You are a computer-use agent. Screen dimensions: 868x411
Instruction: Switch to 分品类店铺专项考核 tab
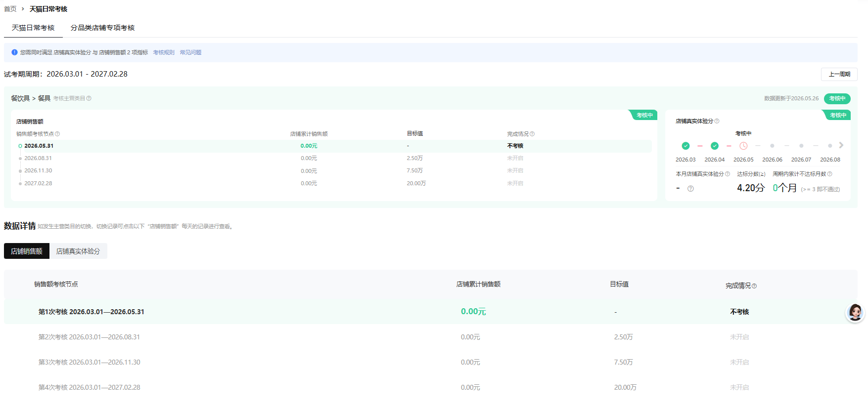pyautogui.click(x=102, y=28)
